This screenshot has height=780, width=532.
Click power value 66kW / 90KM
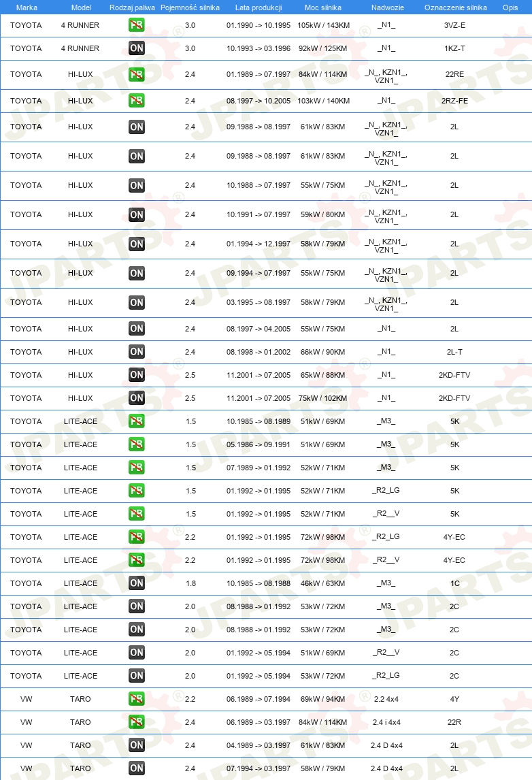[322, 352]
